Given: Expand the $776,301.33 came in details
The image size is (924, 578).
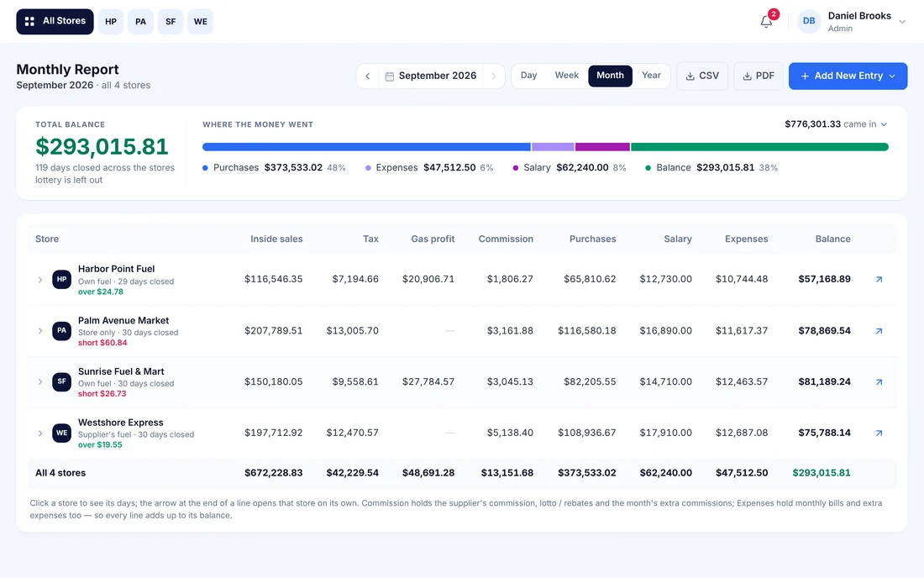Looking at the screenshot, I should 836,124.
